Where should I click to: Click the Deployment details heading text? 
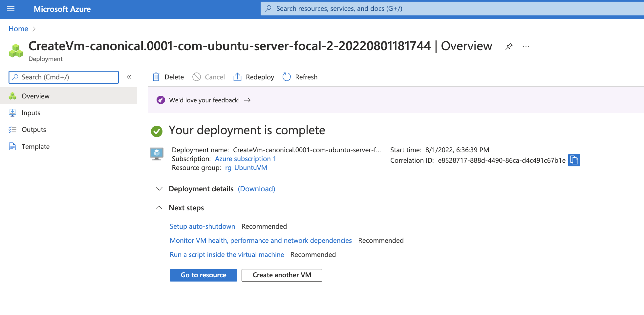pyautogui.click(x=201, y=189)
